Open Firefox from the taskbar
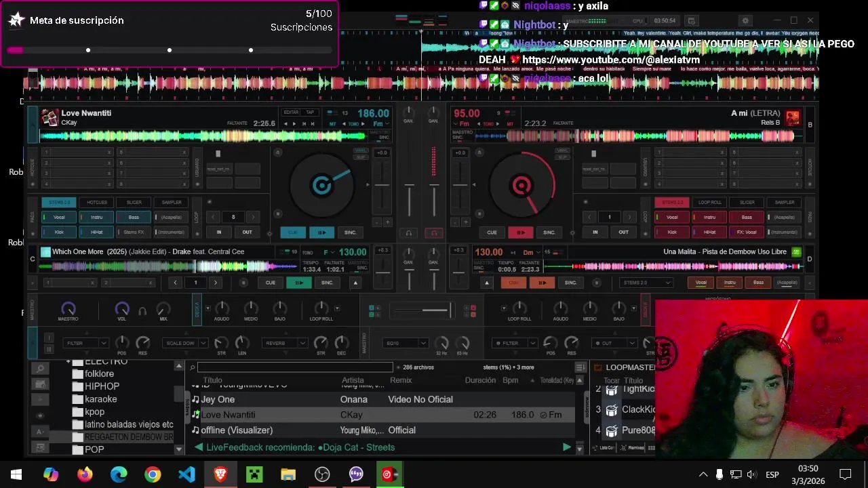The width and height of the screenshot is (868, 488). pos(85,474)
